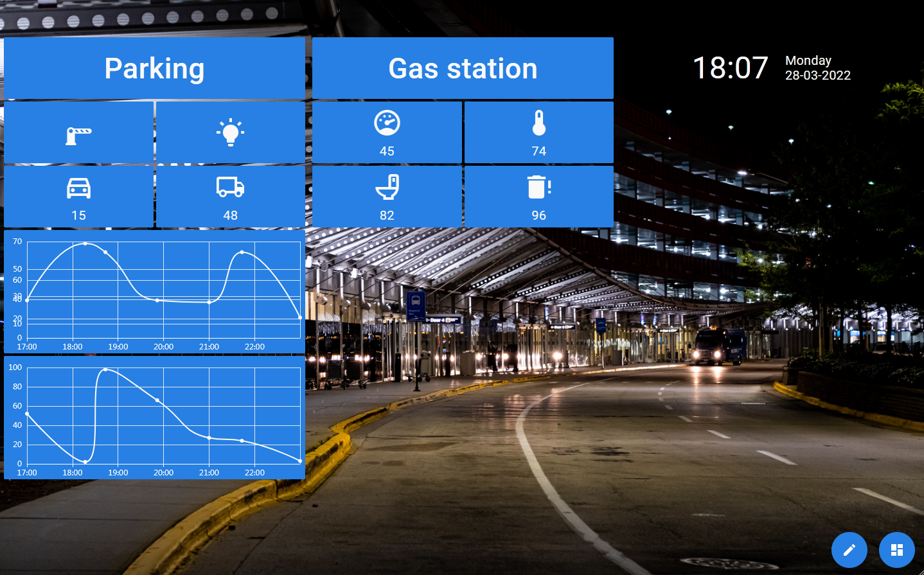Click the Monday 28-03-2022 date text
The image size is (924, 575).
click(817, 68)
